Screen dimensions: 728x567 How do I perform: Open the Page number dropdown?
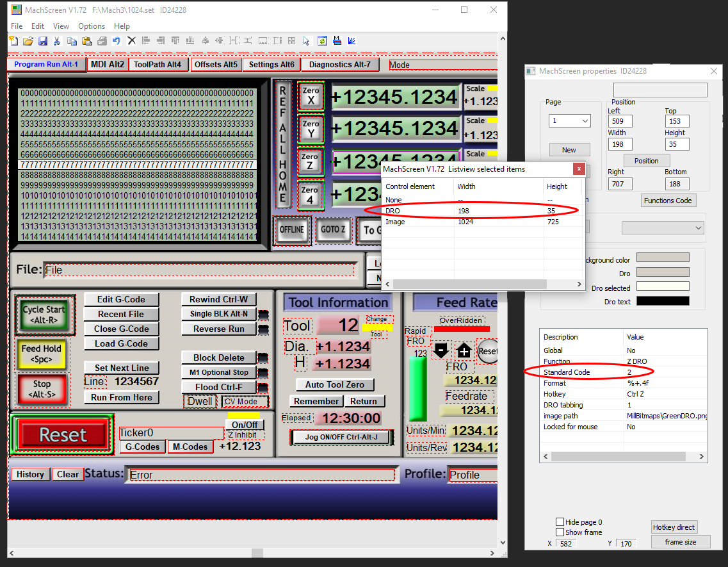click(570, 121)
